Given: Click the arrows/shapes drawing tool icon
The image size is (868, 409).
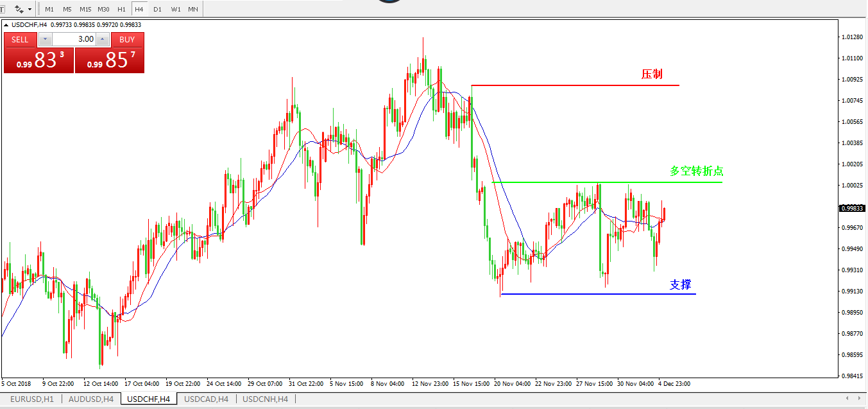Looking at the screenshot, I should [x=19, y=10].
